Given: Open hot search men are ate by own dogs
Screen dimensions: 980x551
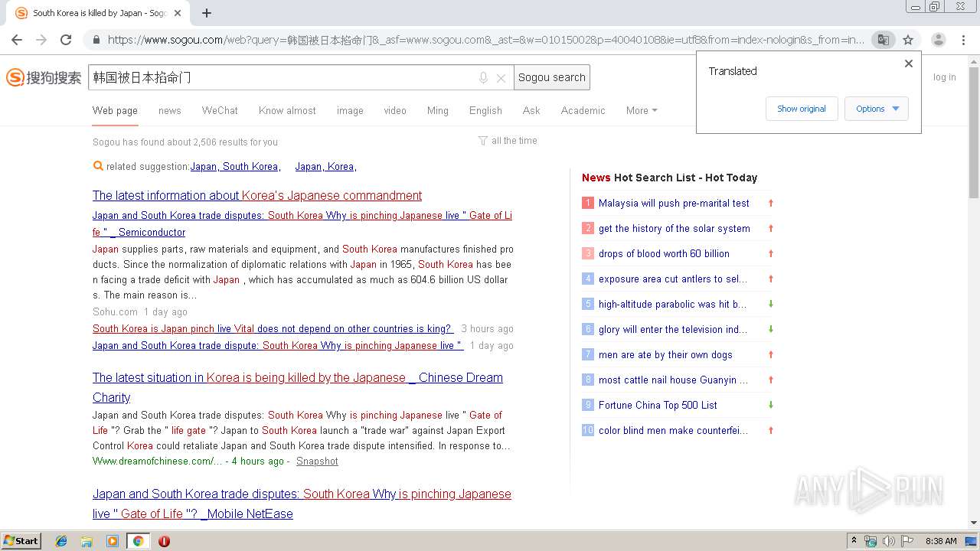Looking at the screenshot, I should pyautogui.click(x=665, y=354).
